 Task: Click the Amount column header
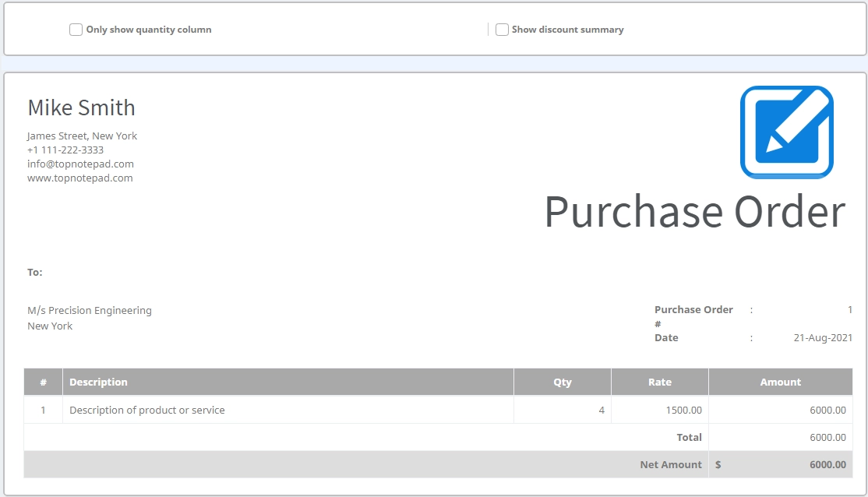(780, 382)
